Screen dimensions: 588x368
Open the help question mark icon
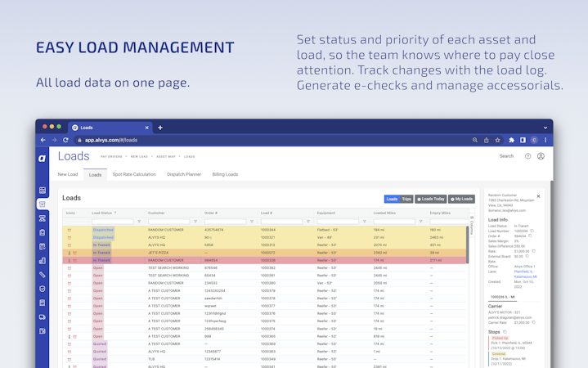click(527, 156)
